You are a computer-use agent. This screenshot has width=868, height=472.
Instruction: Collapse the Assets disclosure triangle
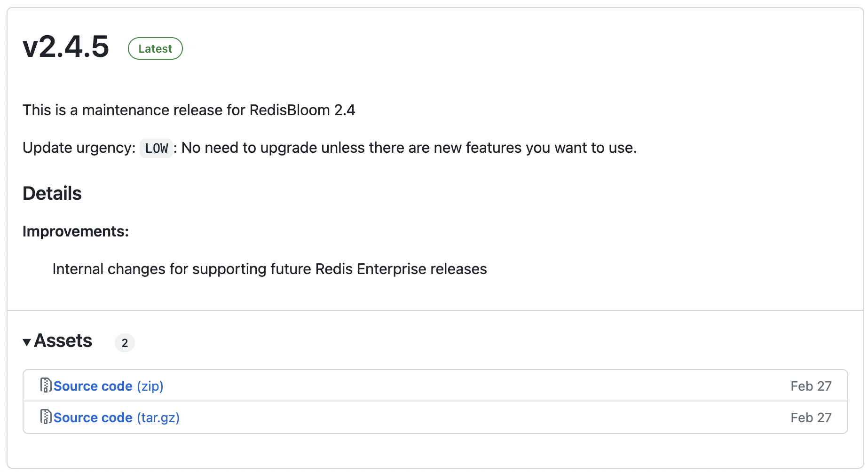click(x=27, y=342)
